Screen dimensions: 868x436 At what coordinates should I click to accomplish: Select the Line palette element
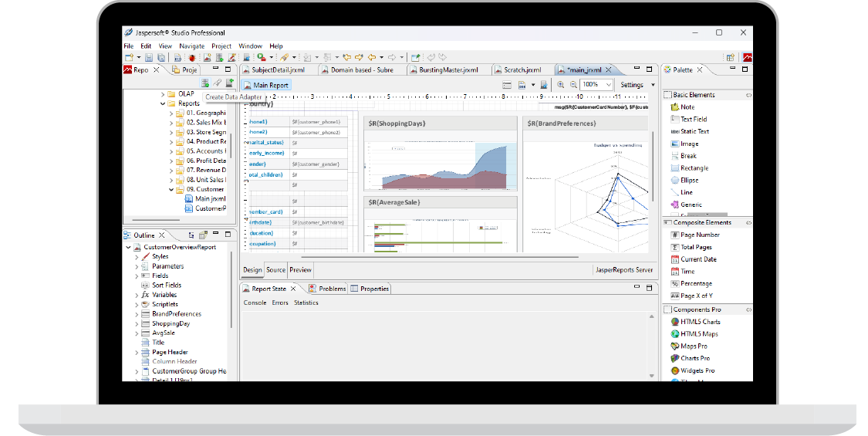(x=682, y=192)
